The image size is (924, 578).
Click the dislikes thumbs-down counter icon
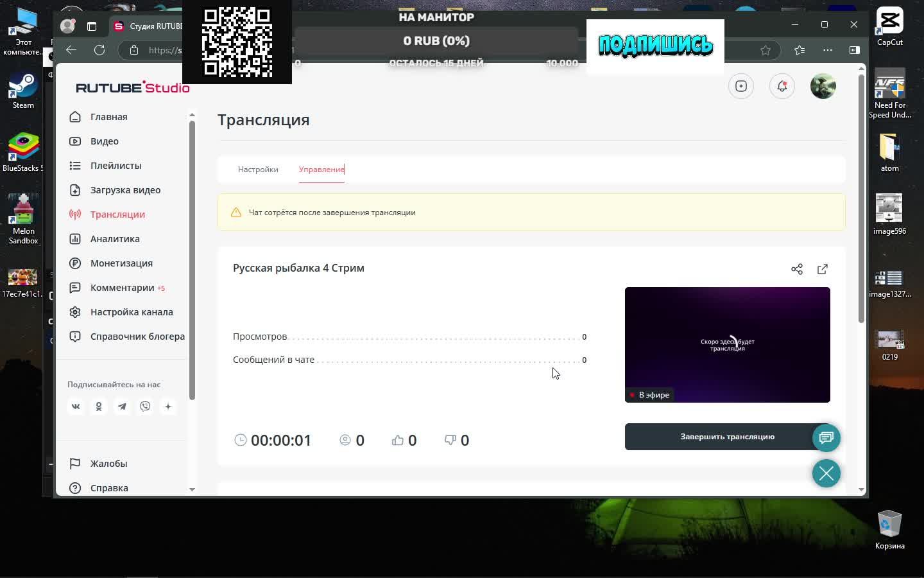pos(450,440)
